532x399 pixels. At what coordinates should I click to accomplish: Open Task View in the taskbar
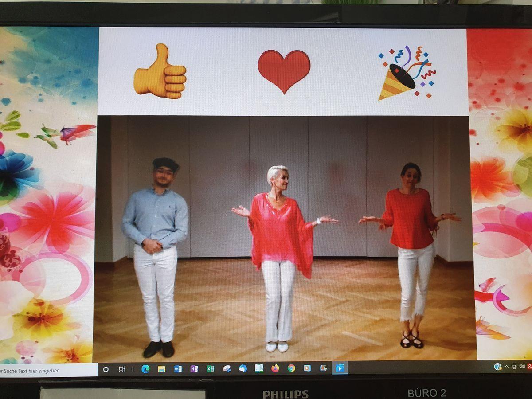(122, 369)
